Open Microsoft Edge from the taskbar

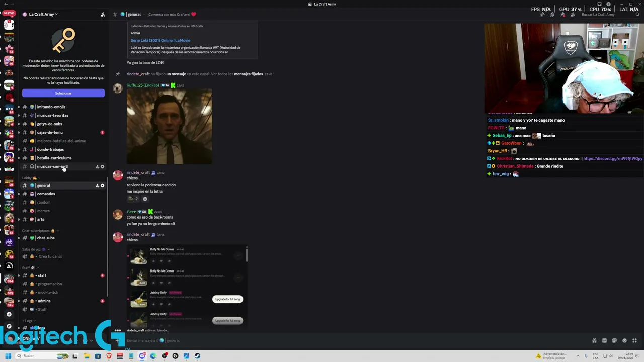click(x=153, y=356)
